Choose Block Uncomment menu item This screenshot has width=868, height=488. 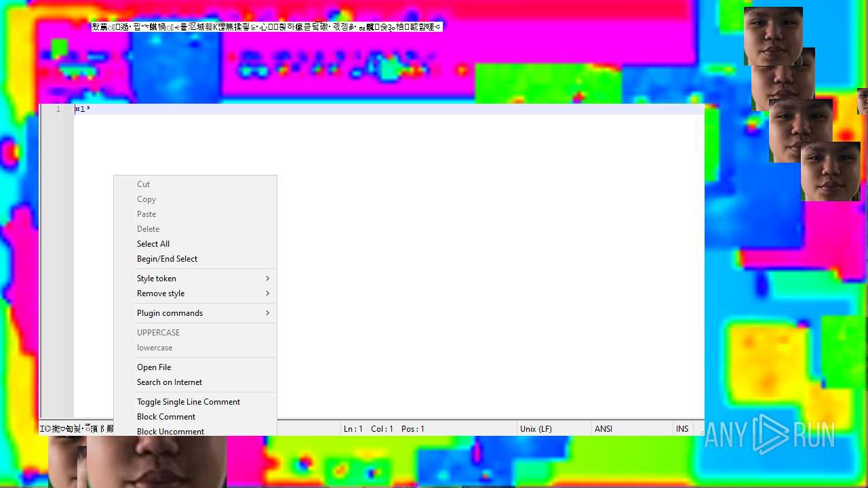tap(195, 430)
